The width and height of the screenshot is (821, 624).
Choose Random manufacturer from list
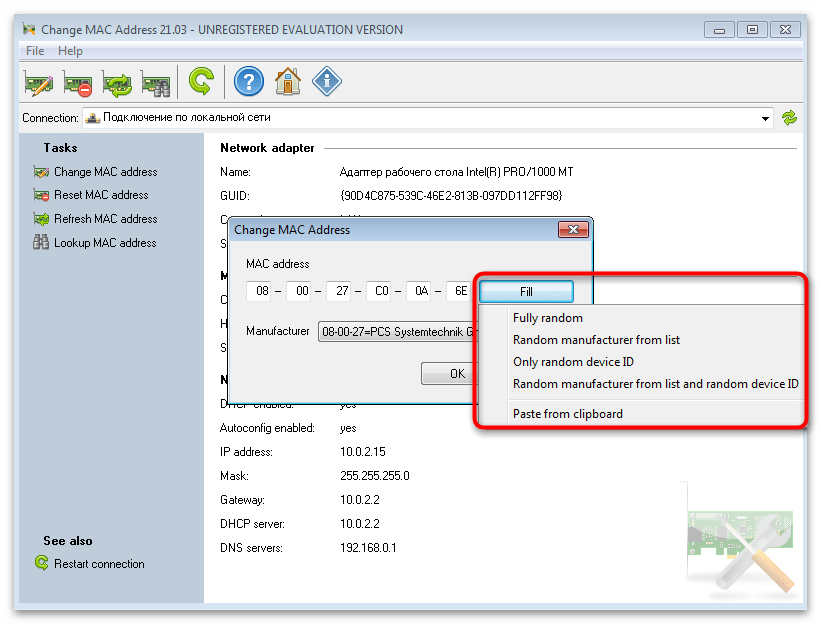(596, 340)
